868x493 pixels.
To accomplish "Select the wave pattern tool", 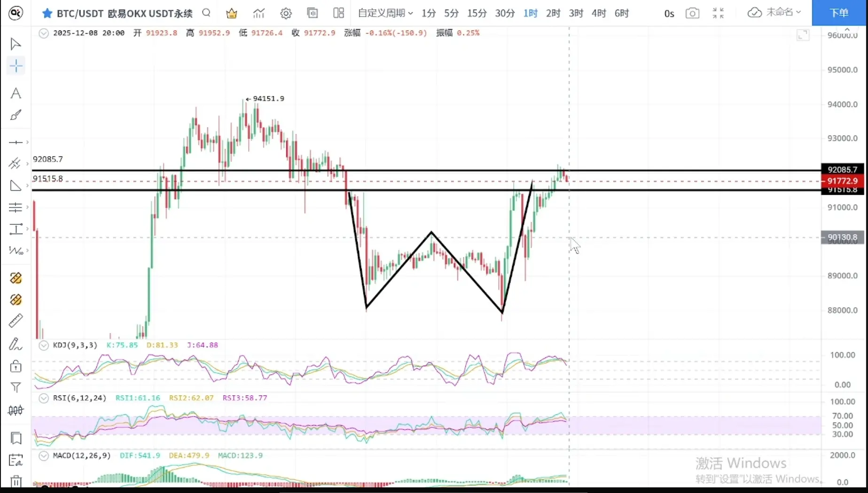I will pos(16,251).
